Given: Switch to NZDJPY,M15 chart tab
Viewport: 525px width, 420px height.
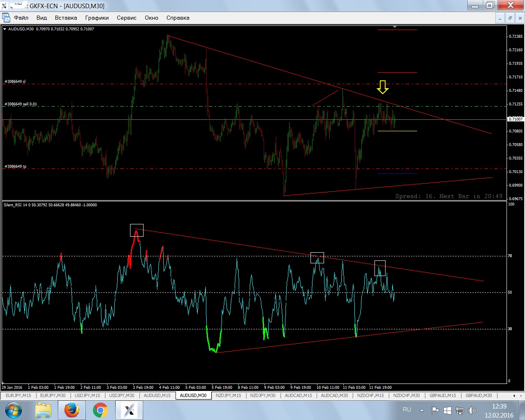Looking at the screenshot, I should click(228, 395).
